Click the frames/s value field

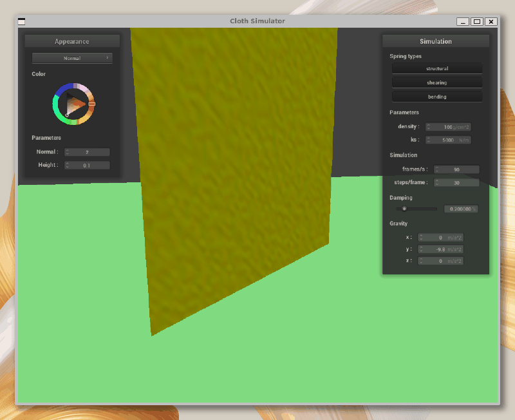456,169
